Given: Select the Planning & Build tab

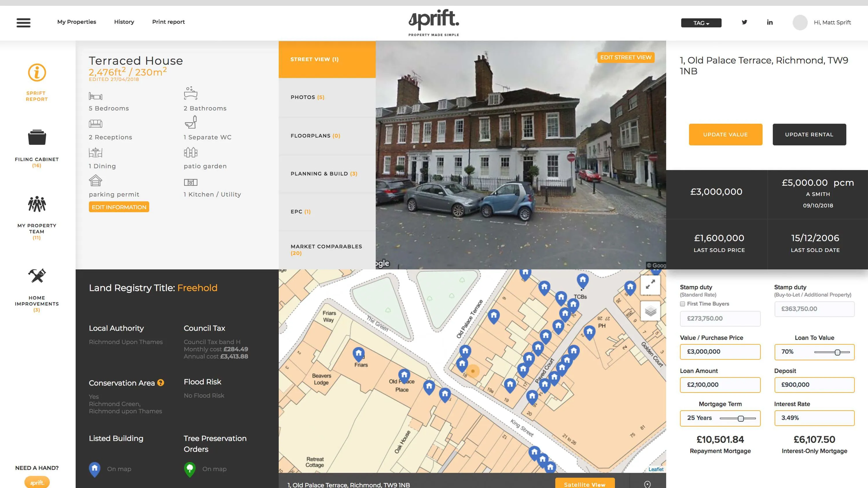Looking at the screenshot, I should 327,174.
